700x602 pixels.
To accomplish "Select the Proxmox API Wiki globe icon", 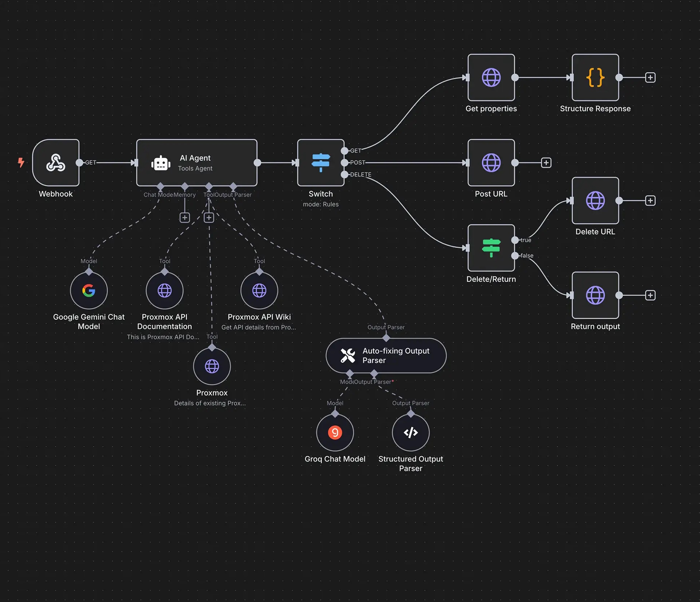I will (x=259, y=290).
